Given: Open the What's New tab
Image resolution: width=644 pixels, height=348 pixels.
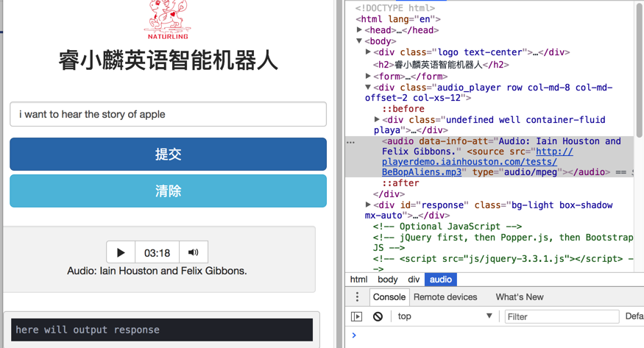Looking at the screenshot, I should 520,297.
